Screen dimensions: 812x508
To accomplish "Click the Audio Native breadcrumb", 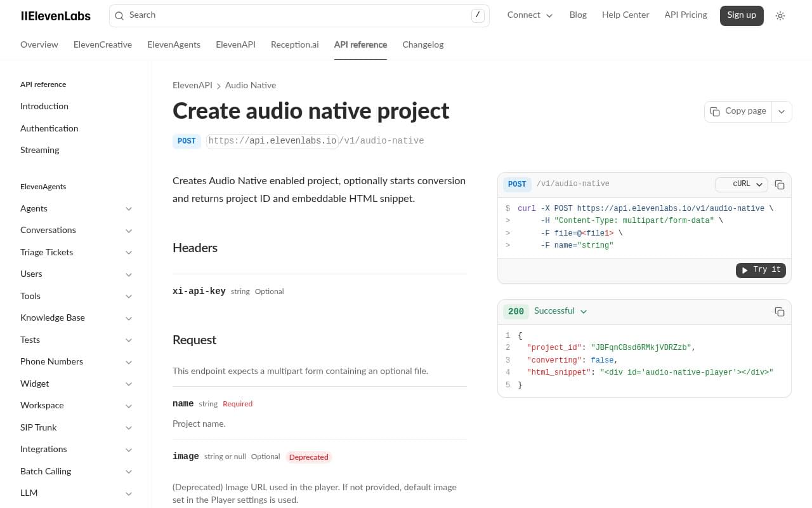I will pos(251,86).
